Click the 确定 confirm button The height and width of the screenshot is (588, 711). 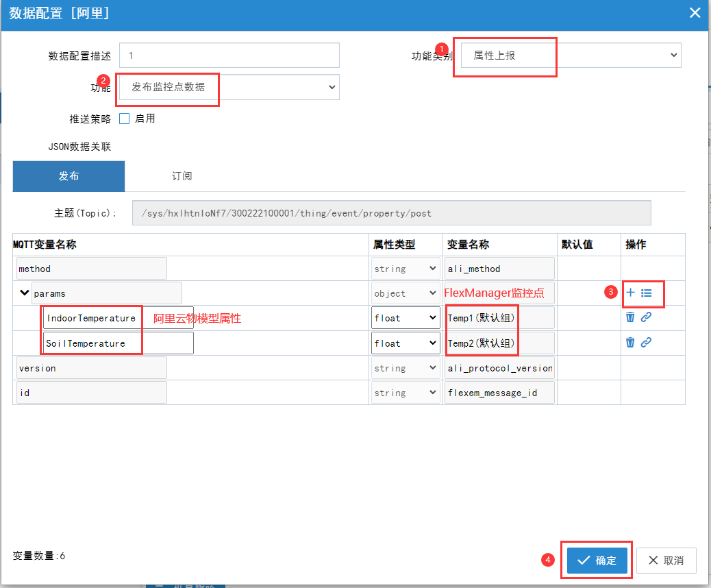tap(597, 560)
